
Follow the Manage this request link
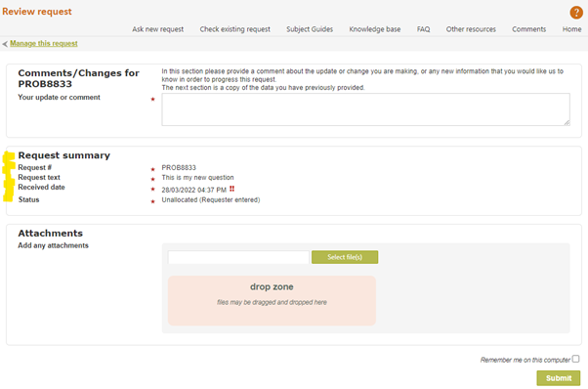click(44, 44)
